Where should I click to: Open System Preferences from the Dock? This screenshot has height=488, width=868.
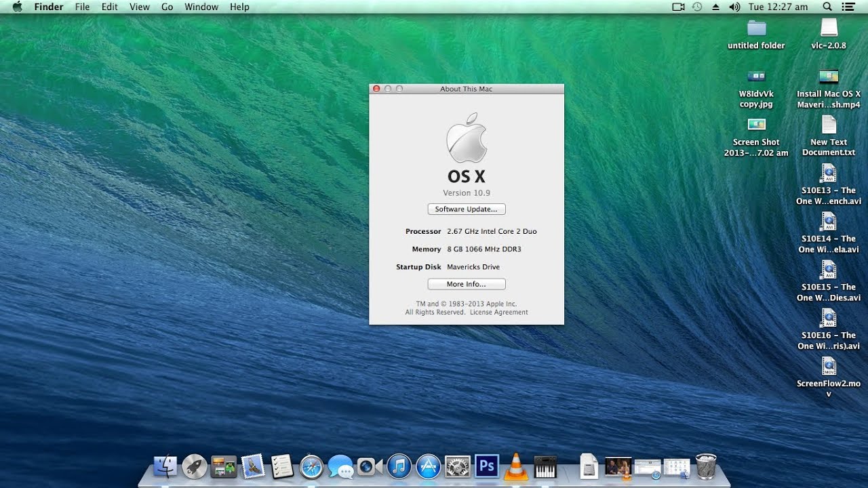[x=456, y=466]
